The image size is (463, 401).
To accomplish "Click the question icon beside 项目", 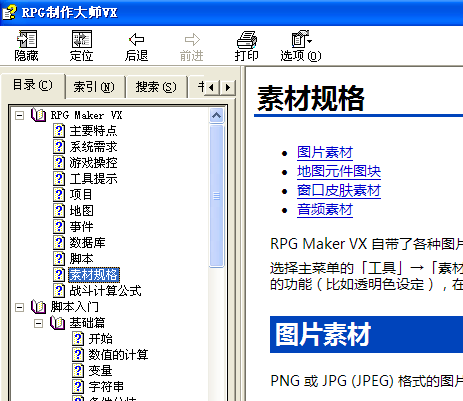I will [x=59, y=195].
